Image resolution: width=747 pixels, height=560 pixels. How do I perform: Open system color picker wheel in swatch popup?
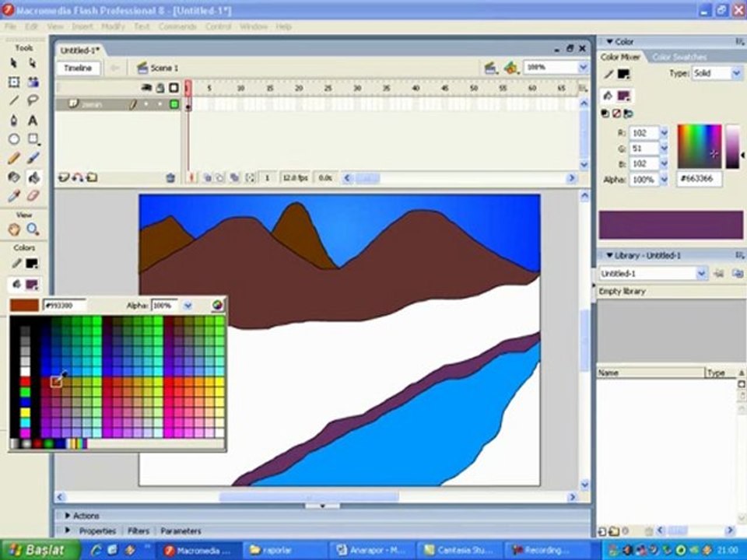(x=217, y=305)
